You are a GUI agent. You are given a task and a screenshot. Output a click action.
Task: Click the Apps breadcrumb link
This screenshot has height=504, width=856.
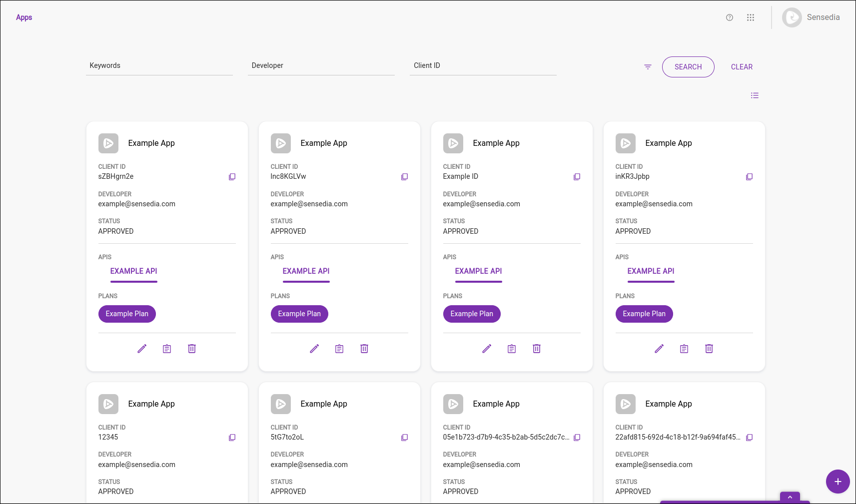pyautogui.click(x=24, y=17)
